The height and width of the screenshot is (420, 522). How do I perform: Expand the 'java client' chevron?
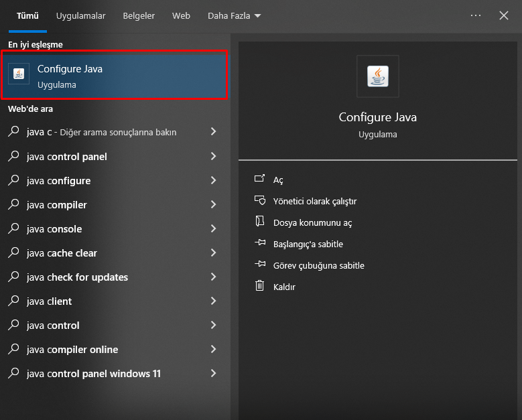pyautogui.click(x=213, y=301)
